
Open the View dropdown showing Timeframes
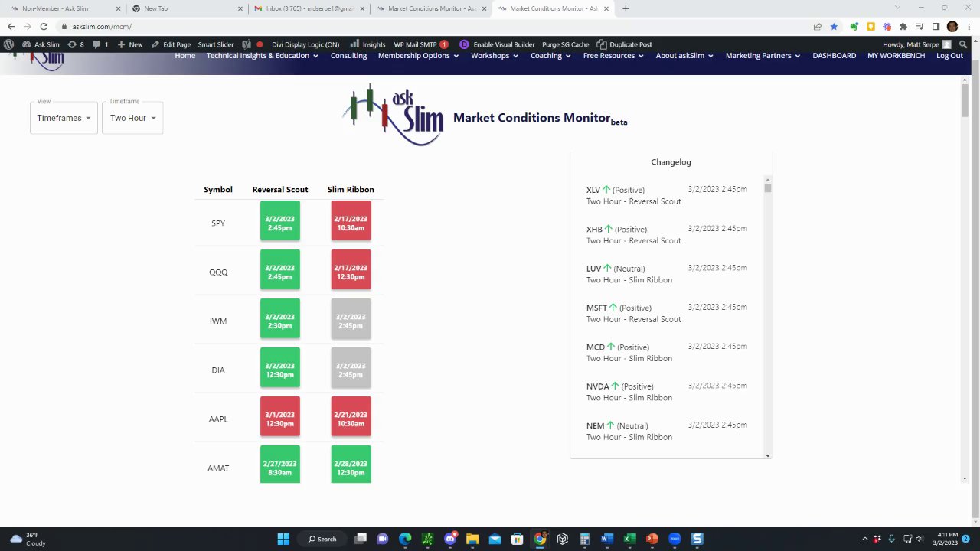pyautogui.click(x=64, y=118)
